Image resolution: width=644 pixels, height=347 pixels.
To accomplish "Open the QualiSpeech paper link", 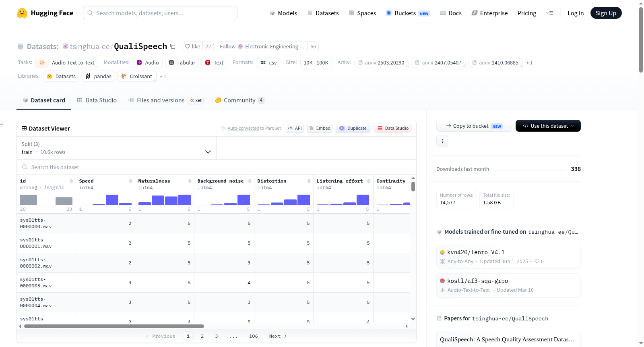I will tap(507, 339).
